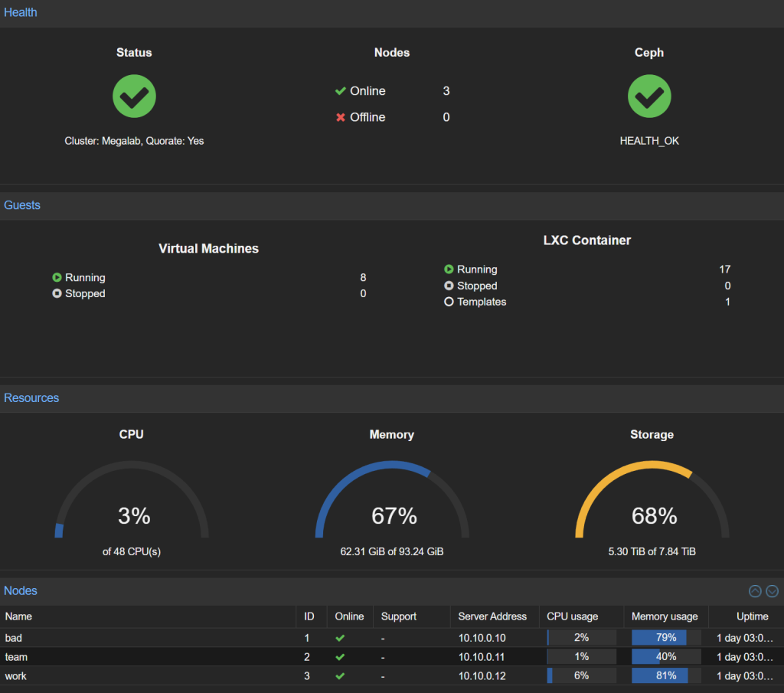Click memory usage bar showing 81%
This screenshot has height=693, width=784.
(665, 676)
